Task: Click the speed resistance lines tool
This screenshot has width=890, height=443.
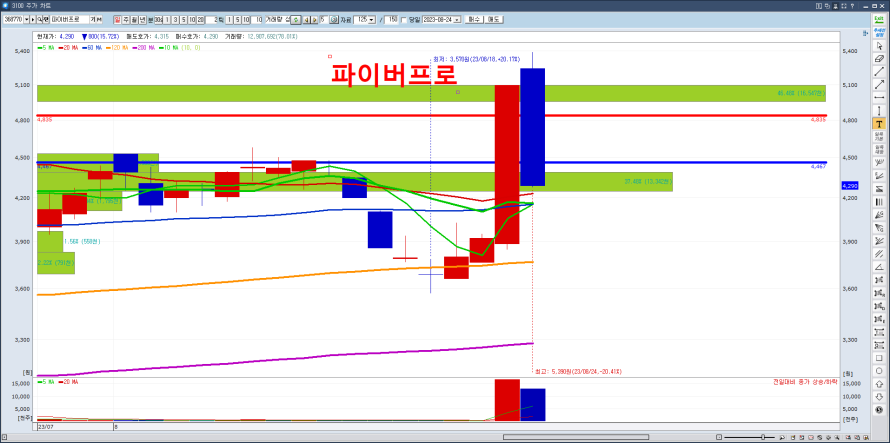Action: pyautogui.click(x=879, y=241)
